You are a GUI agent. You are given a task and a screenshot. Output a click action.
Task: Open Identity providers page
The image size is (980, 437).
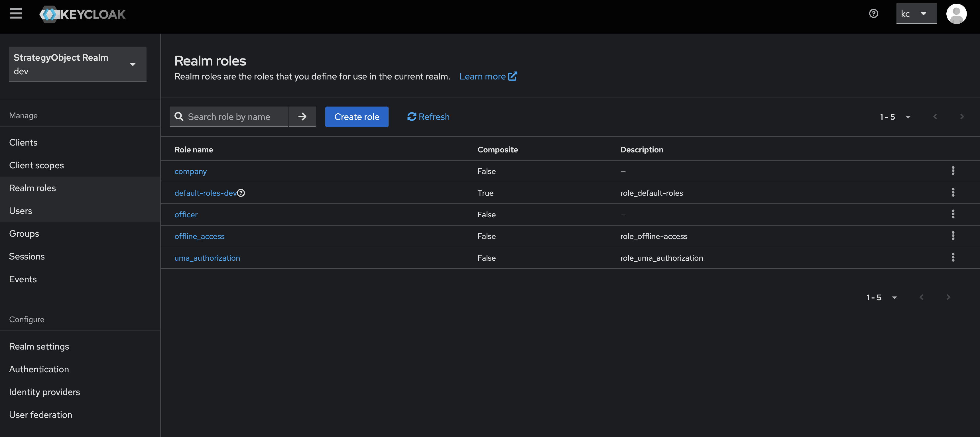coord(44,392)
